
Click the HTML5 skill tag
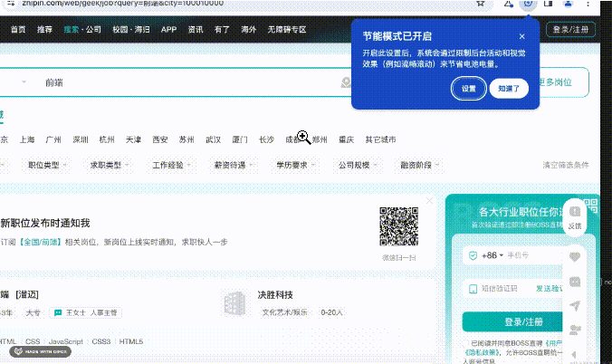[131, 341]
